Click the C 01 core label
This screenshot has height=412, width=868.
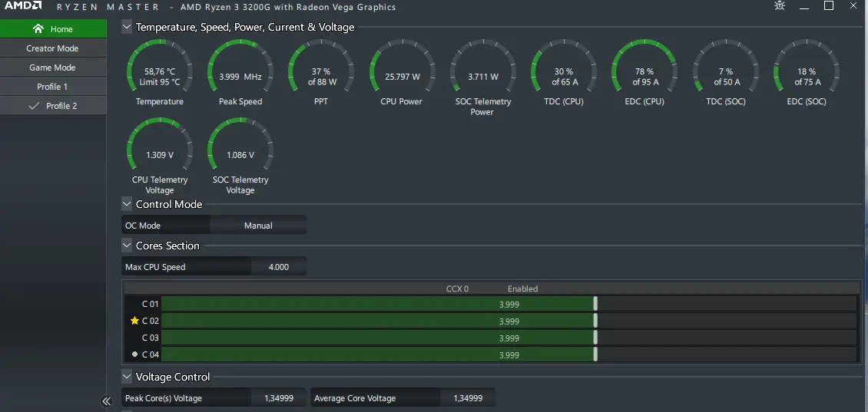[150, 304]
